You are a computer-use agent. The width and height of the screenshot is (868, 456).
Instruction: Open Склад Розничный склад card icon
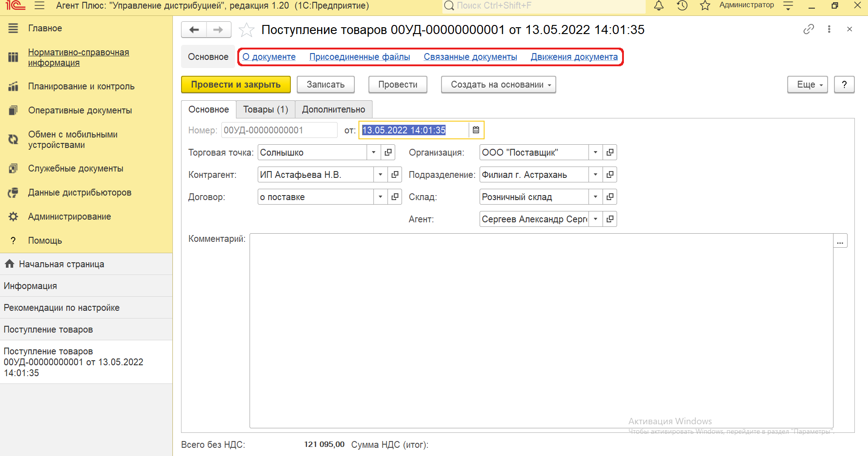click(610, 197)
